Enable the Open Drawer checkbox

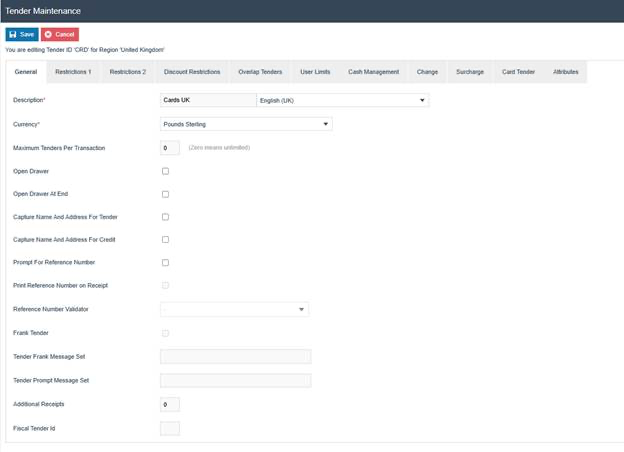coord(166,171)
